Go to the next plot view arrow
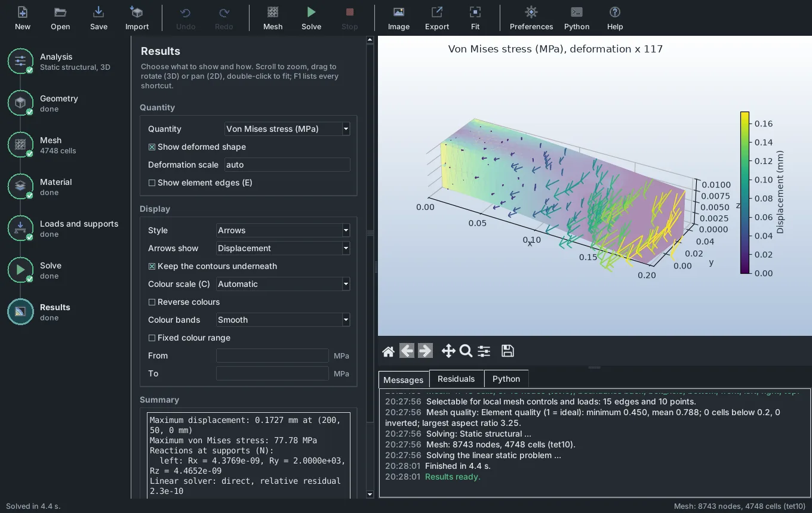The width and height of the screenshot is (812, 513). pos(425,351)
